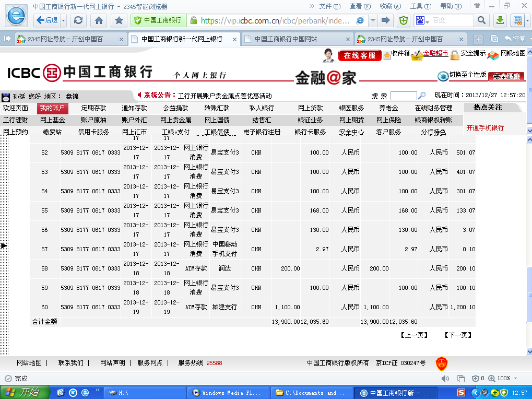Go to browser home page icon
Image resolution: width=532 pixels, height=399 pixels.
tap(99, 20)
